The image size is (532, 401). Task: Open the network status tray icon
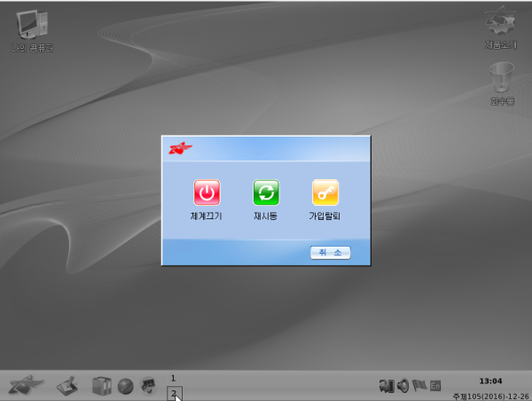click(x=386, y=386)
